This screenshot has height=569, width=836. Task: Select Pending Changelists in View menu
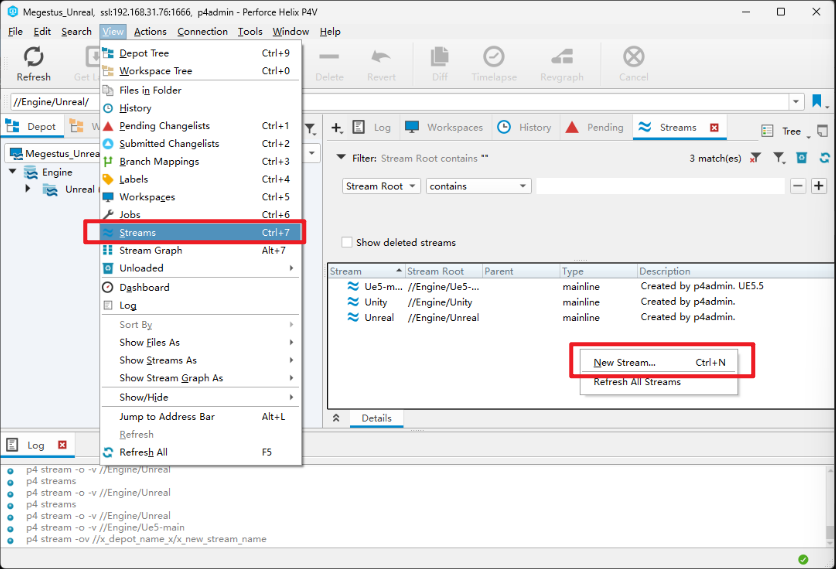click(x=200, y=126)
